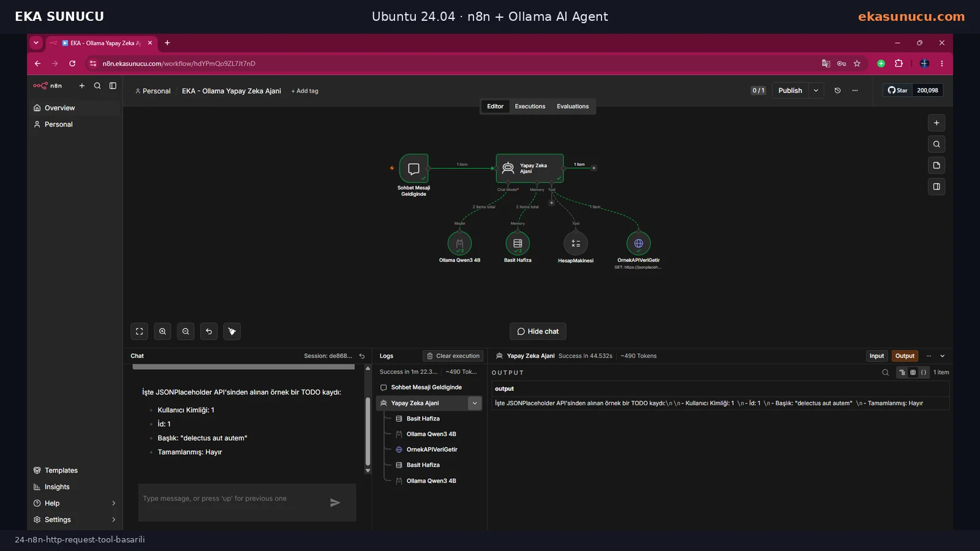This screenshot has width=980, height=551.
Task: Open Insights in sidebar
Action: coord(75,487)
